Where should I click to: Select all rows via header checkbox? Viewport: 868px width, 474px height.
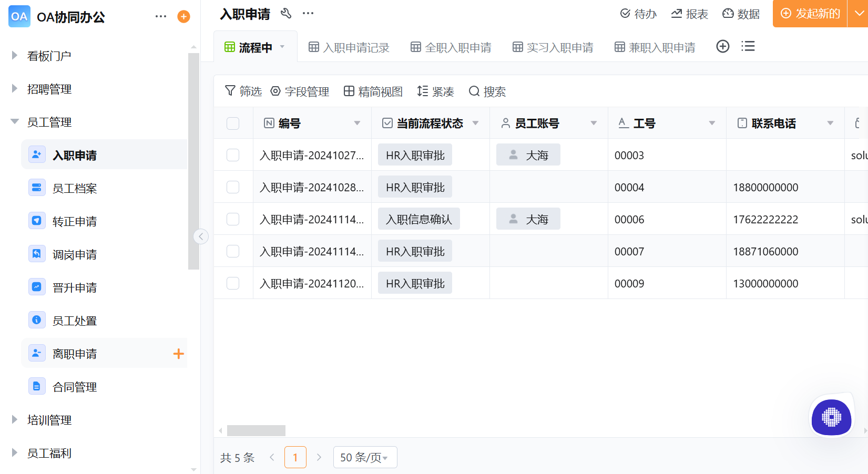coord(233,123)
